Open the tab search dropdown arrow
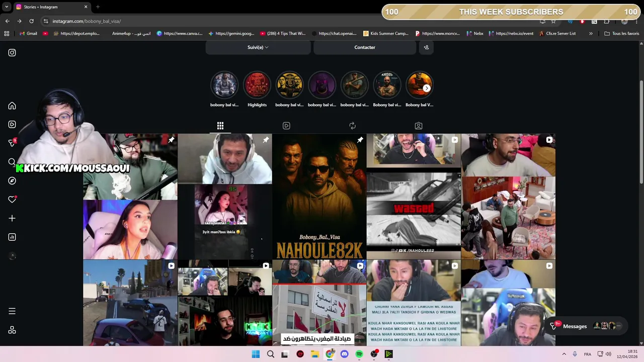 tap(6, 7)
